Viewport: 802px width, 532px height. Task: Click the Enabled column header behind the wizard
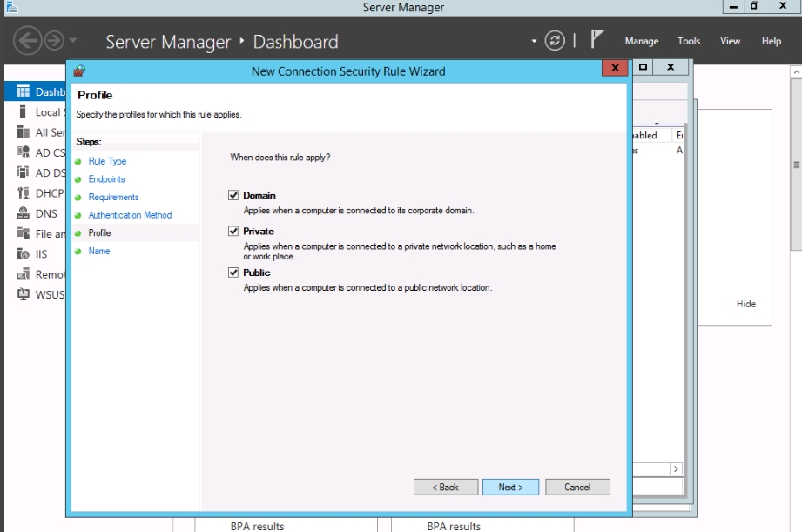[x=652, y=135]
